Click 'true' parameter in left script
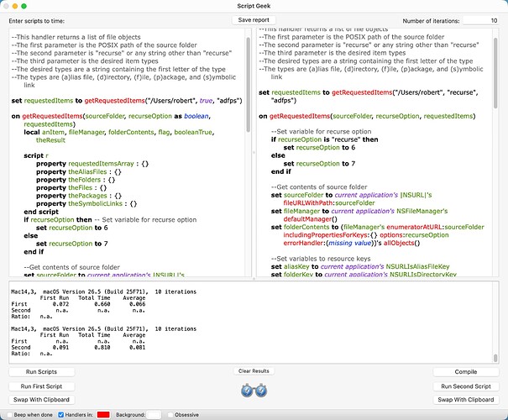Viewport: 508px width, 420px height. (206, 101)
